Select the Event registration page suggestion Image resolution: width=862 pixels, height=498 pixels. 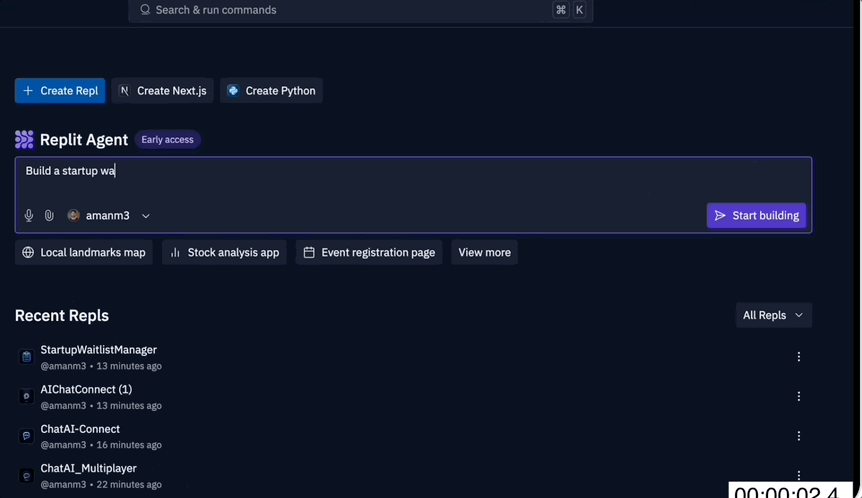point(369,252)
